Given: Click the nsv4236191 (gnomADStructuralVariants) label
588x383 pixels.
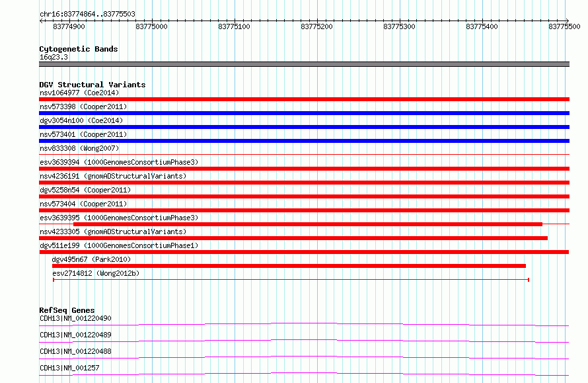Looking at the screenshot, I should click(113, 176).
